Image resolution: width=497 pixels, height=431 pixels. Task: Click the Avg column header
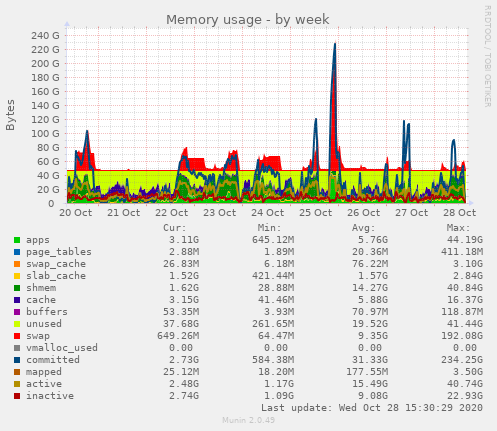pos(364,228)
